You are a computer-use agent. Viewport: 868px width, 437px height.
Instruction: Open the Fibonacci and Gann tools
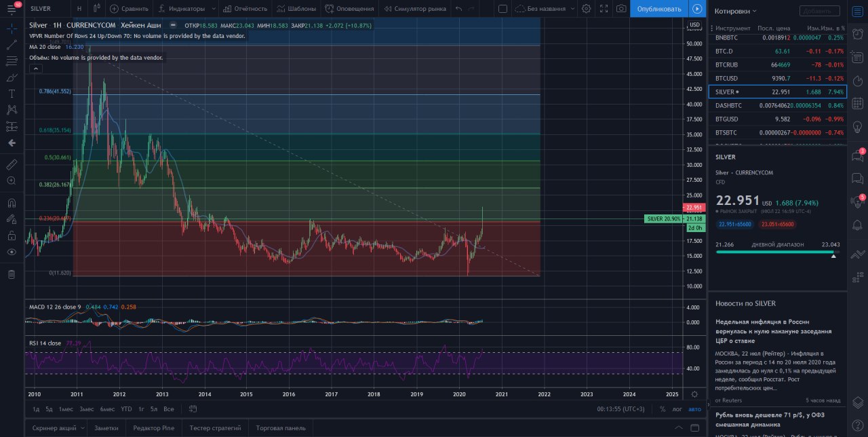tap(12, 60)
